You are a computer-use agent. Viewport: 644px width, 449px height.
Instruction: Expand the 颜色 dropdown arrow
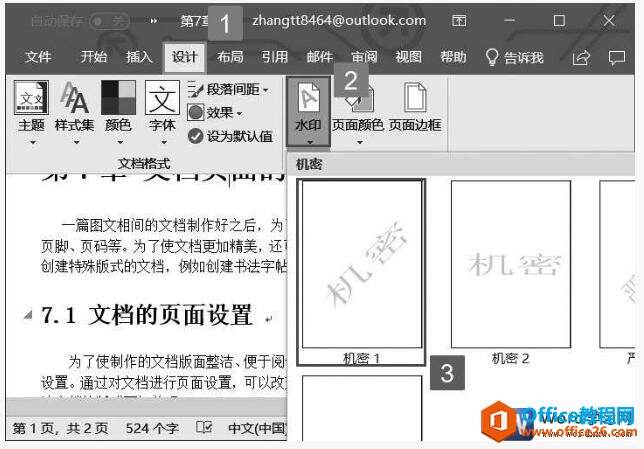pos(120,143)
